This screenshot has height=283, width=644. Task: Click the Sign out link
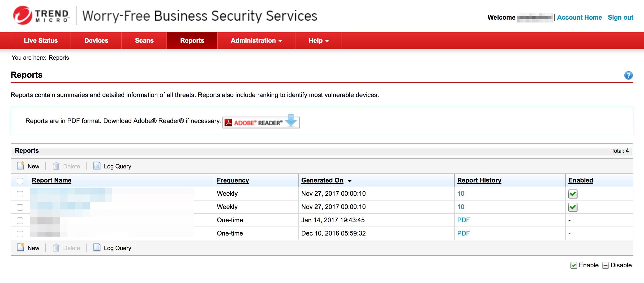(x=620, y=18)
